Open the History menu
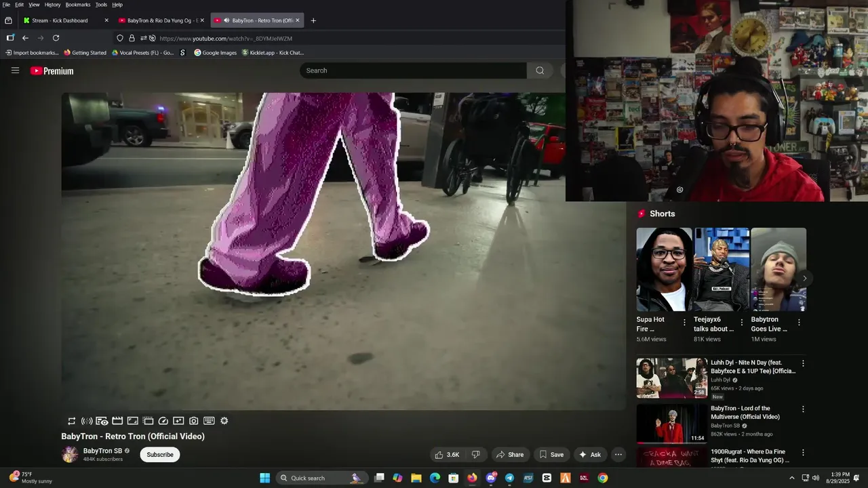This screenshot has height=488, width=868. (x=53, y=5)
